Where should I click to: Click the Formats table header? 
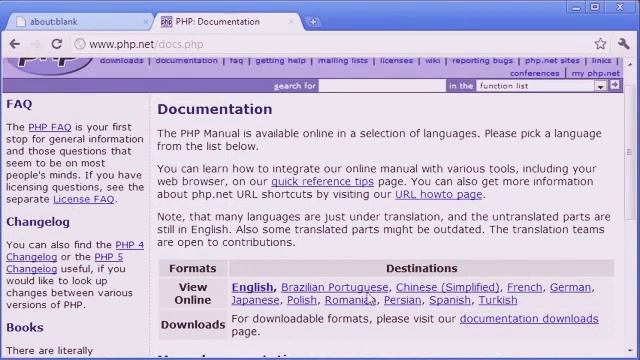pos(193,269)
